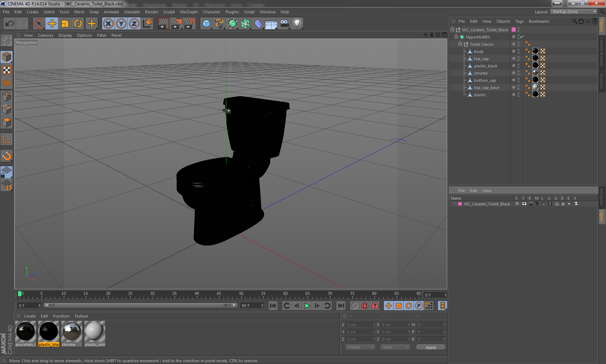Open the Layout dropdown Startup (User)
The height and width of the screenshot is (364, 606).
pyautogui.click(x=574, y=12)
